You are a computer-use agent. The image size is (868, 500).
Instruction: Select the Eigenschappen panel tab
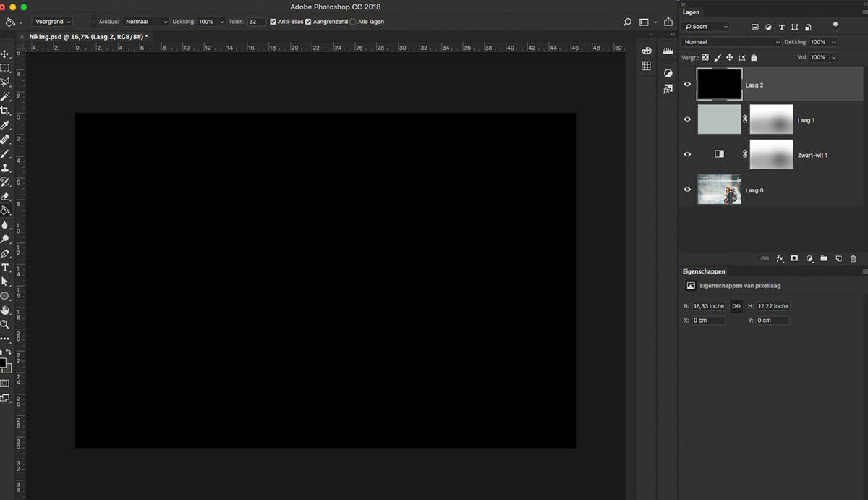coord(704,271)
